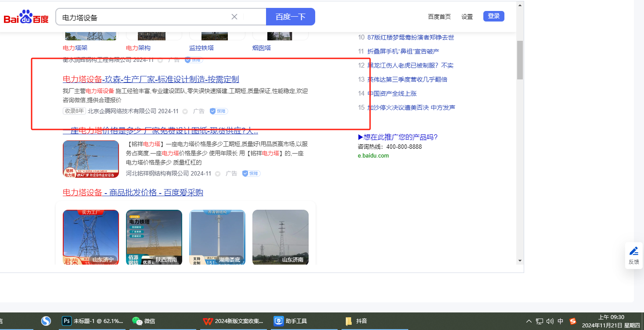Open the 湖南娄底 tower product image
The image size is (644, 330).
(217, 237)
